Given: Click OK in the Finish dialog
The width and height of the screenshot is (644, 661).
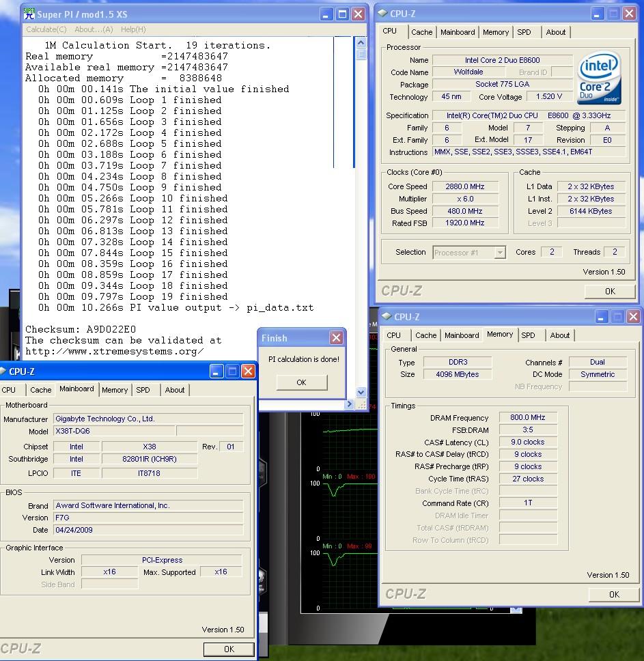Looking at the screenshot, I should (x=301, y=382).
